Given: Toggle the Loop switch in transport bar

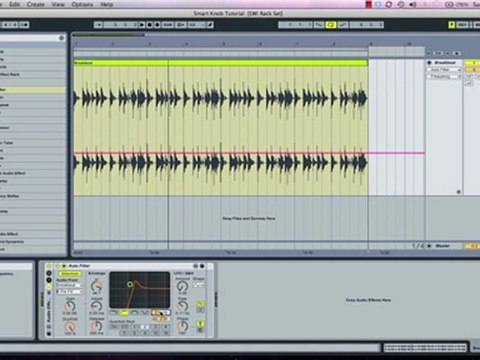Looking at the screenshot, I should (331, 25).
